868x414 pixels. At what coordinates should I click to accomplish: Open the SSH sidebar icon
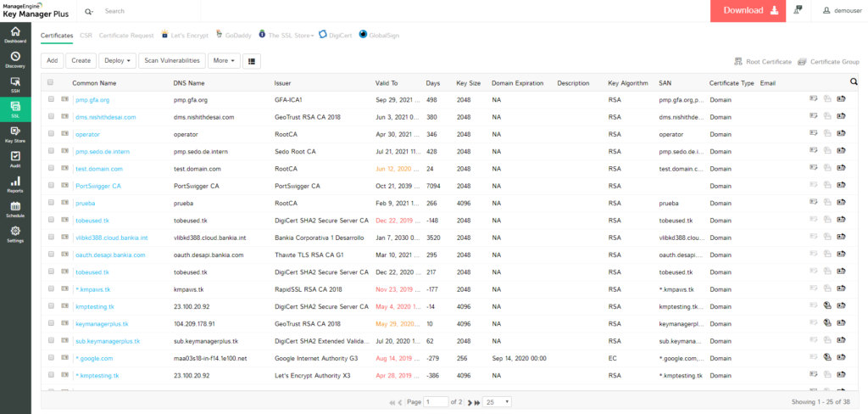click(x=15, y=84)
